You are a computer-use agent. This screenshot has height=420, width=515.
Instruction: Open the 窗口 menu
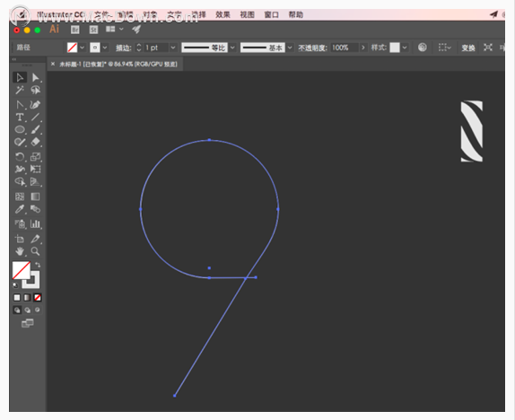(x=271, y=14)
